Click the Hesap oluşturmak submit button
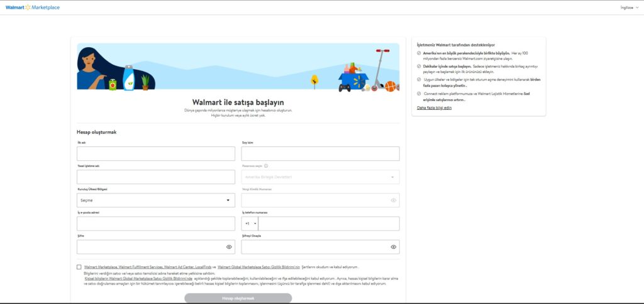This screenshot has width=644, height=304. [238, 298]
